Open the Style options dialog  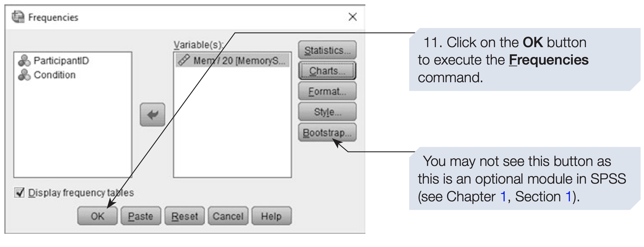327,112
